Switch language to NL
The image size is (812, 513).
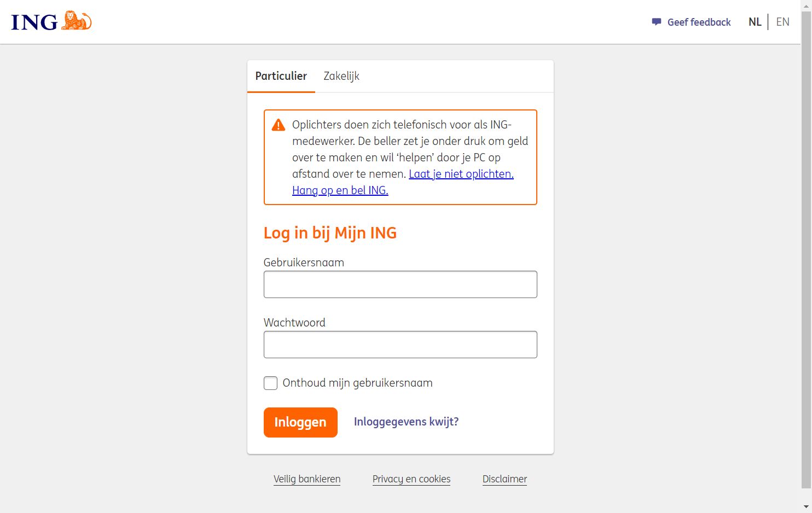click(755, 22)
